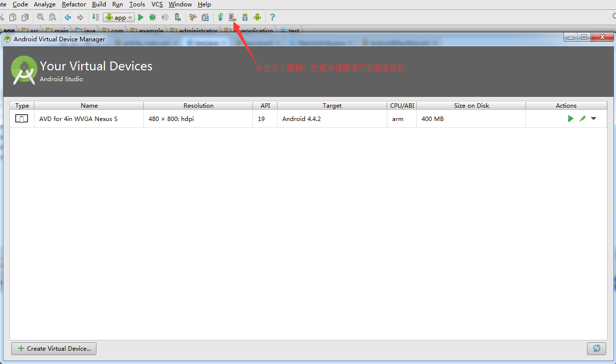This screenshot has height=364, width=616.
Task: Sort by the Size on Disk column header
Action: (x=471, y=105)
